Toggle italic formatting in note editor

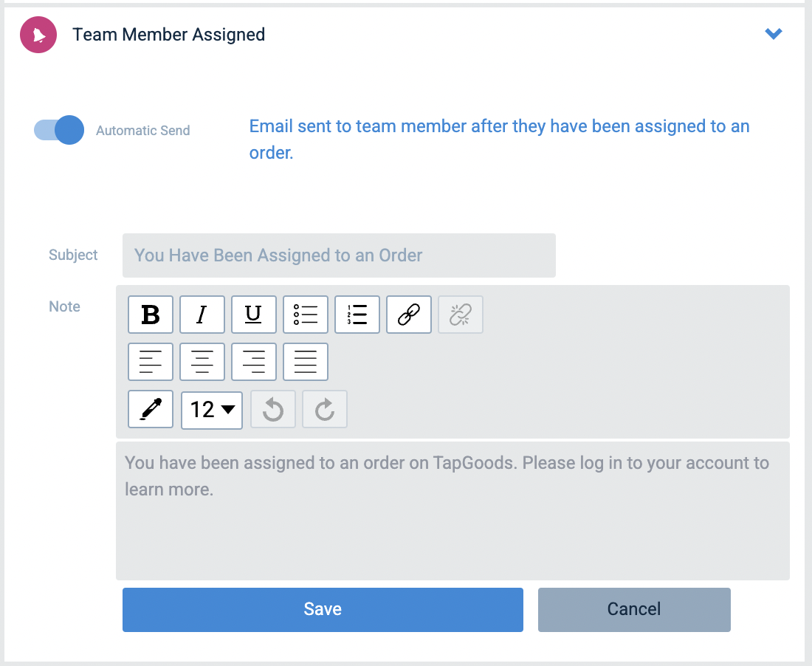click(x=202, y=315)
